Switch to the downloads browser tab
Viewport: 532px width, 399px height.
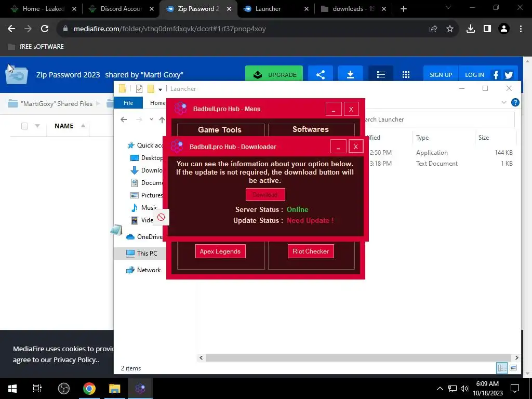point(354,9)
